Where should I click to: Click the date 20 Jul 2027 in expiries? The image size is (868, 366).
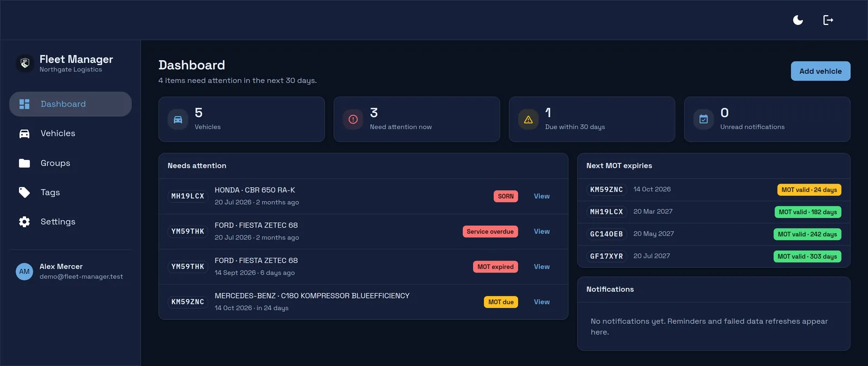[652, 256]
